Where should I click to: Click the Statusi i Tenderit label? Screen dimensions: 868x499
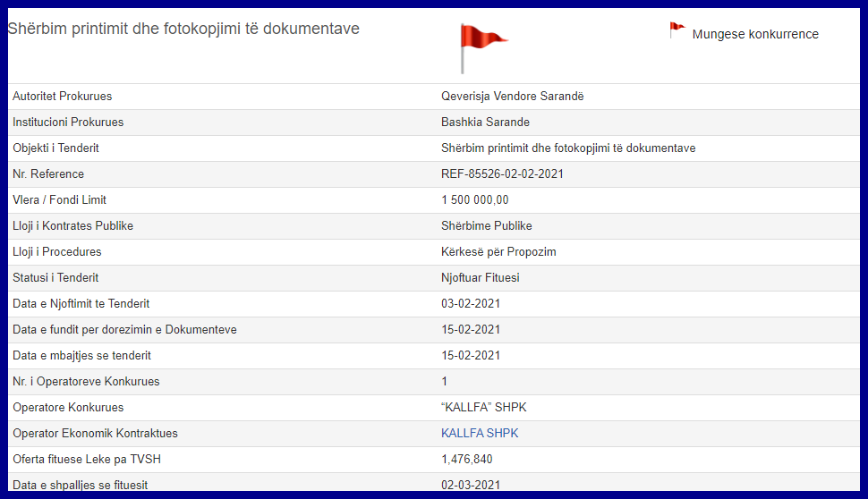tap(55, 278)
